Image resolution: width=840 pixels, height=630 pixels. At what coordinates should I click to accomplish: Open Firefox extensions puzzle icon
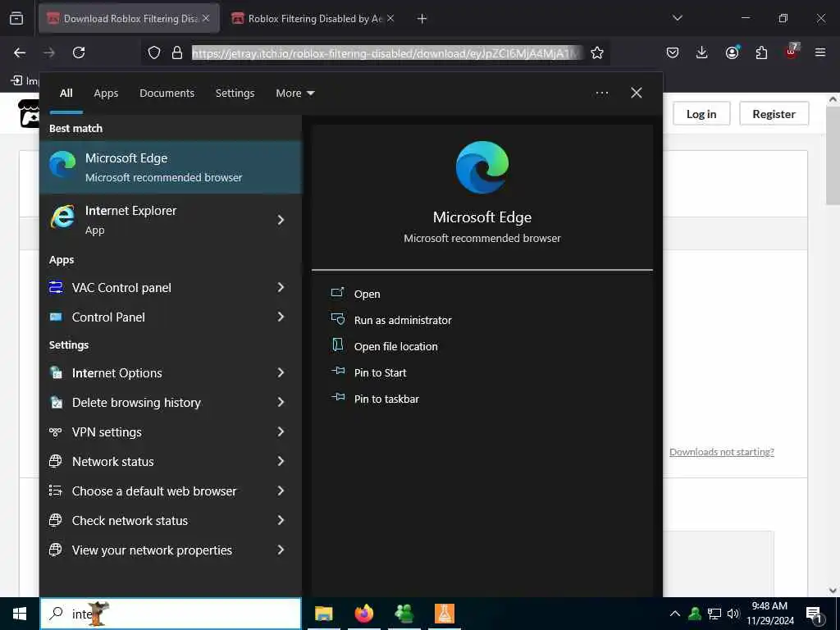pos(761,52)
